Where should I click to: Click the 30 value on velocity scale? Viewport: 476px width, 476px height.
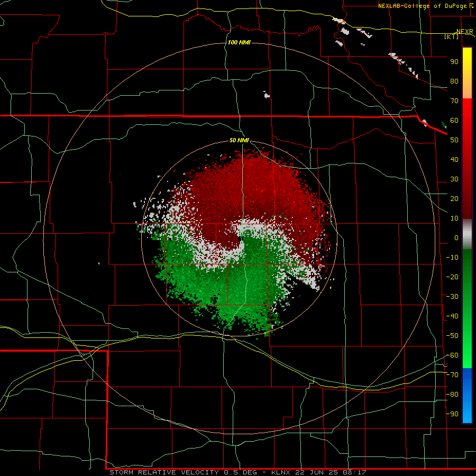point(454,179)
